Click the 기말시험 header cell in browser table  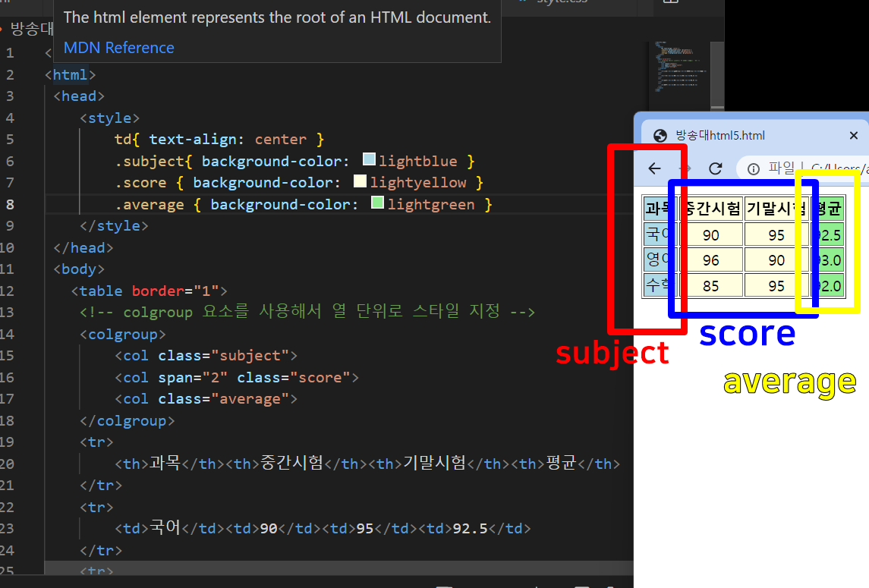click(776, 209)
